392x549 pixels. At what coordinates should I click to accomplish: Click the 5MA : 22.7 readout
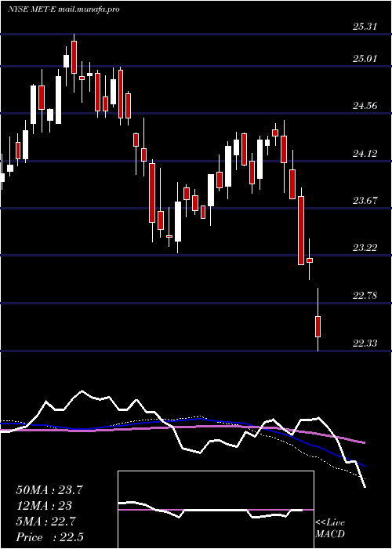click(45, 522)
